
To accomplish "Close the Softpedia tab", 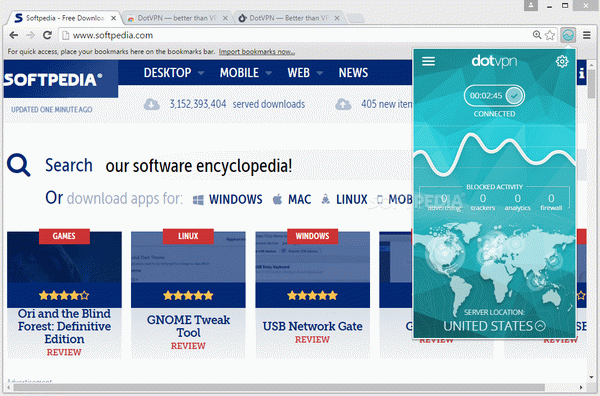I will 114,18.
